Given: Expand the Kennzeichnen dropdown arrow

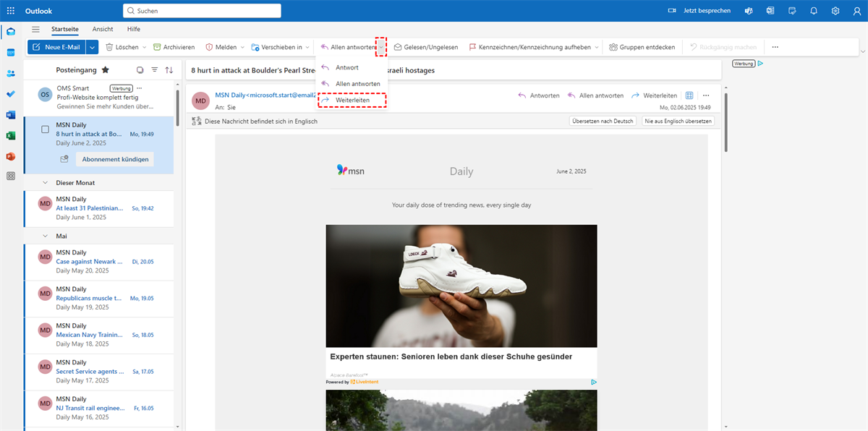Looking at the screenshot, I should (597, 47).
